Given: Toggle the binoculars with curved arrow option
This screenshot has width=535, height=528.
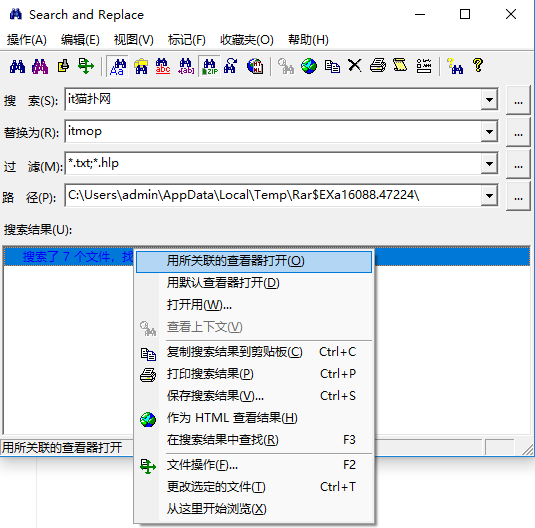Looking at the screenshot, I should 231,66.
